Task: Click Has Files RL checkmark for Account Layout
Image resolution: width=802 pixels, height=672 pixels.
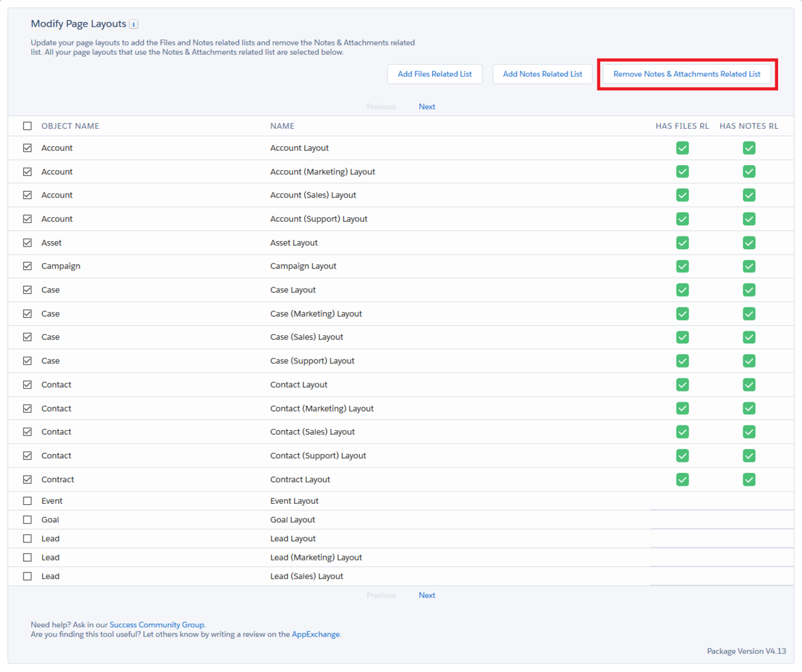Action: click(682, 148)
